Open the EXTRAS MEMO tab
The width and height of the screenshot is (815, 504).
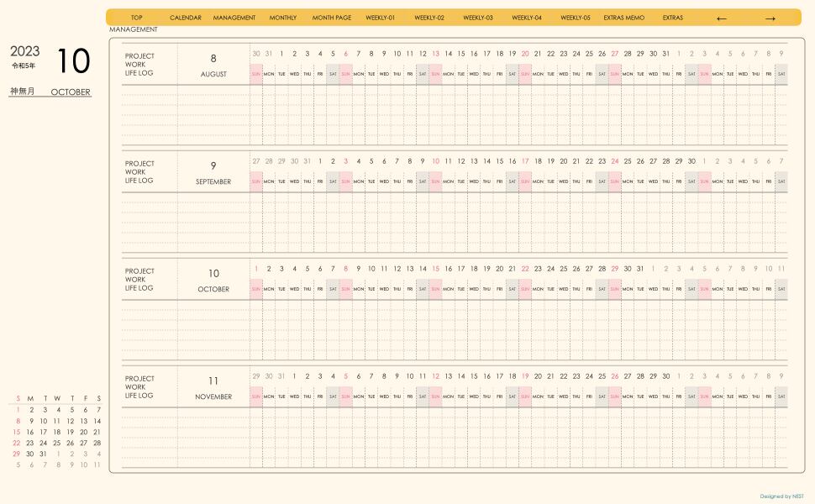click(623, 18)
